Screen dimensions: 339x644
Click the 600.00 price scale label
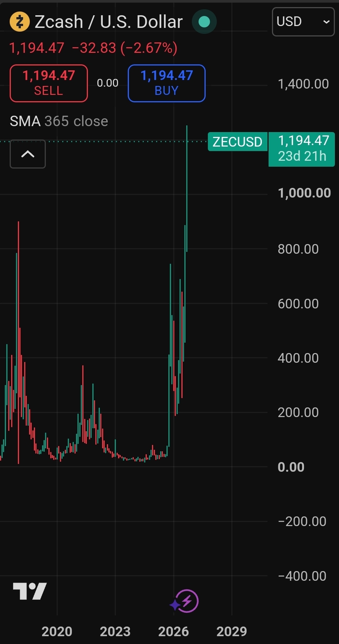[x=298, y=304]
